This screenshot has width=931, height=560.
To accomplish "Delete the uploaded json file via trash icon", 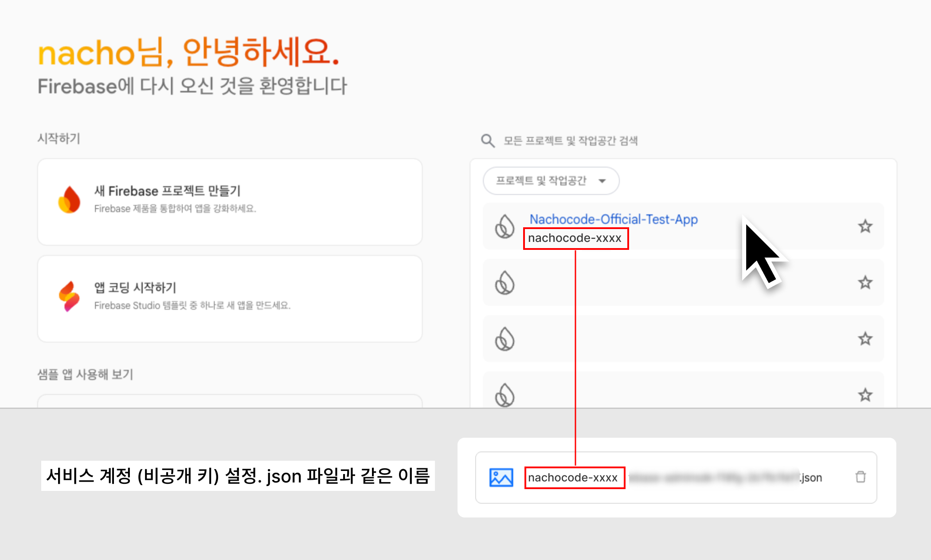I will [x=861, y=477].
